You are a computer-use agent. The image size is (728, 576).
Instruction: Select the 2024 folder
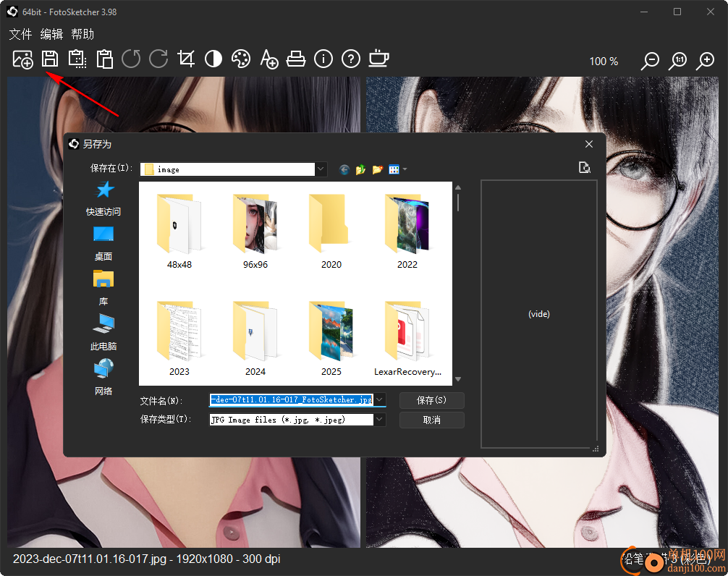255,339
